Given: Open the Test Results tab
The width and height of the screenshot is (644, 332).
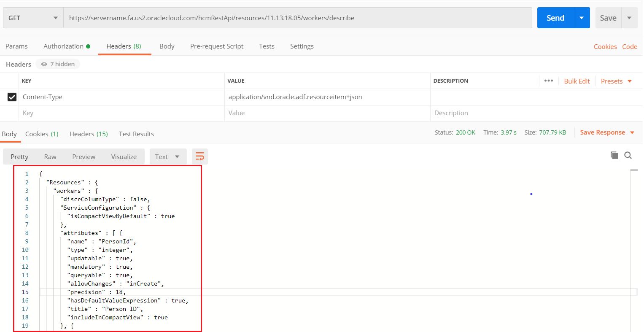Looking at the screenshot, I should click(x=136, y=134).
